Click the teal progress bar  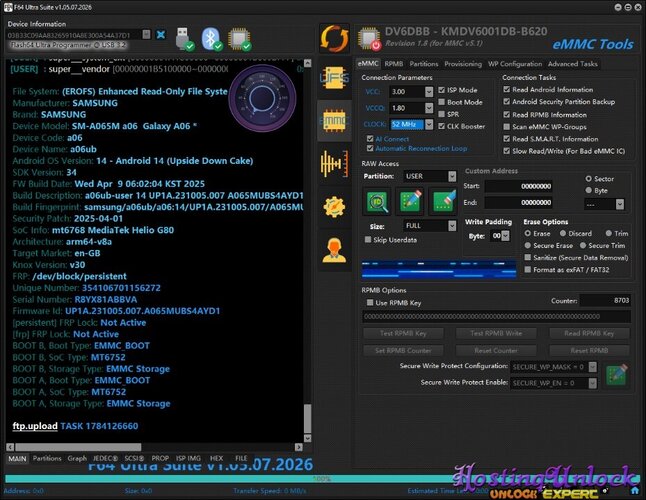(x=321, y=479)
